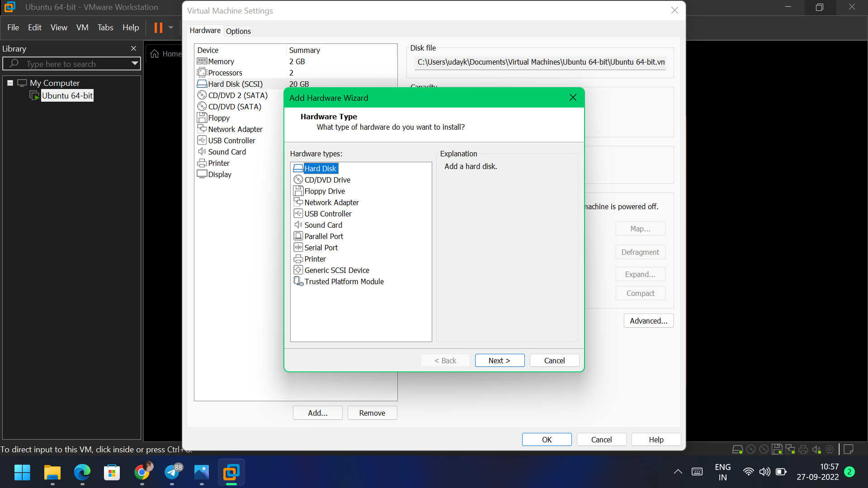Open the library search dropdown arrow

coord(135,64)
